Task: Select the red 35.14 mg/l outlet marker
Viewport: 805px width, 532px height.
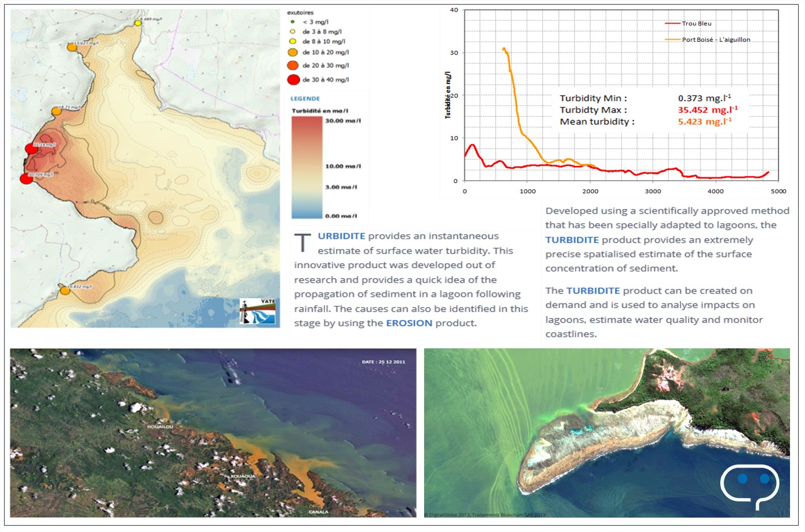Action: (x=32, y=149)
